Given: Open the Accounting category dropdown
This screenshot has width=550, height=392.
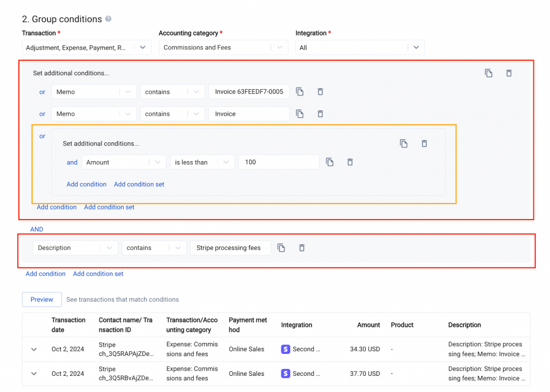Looking at the screenshot, I should pos(222,48).
